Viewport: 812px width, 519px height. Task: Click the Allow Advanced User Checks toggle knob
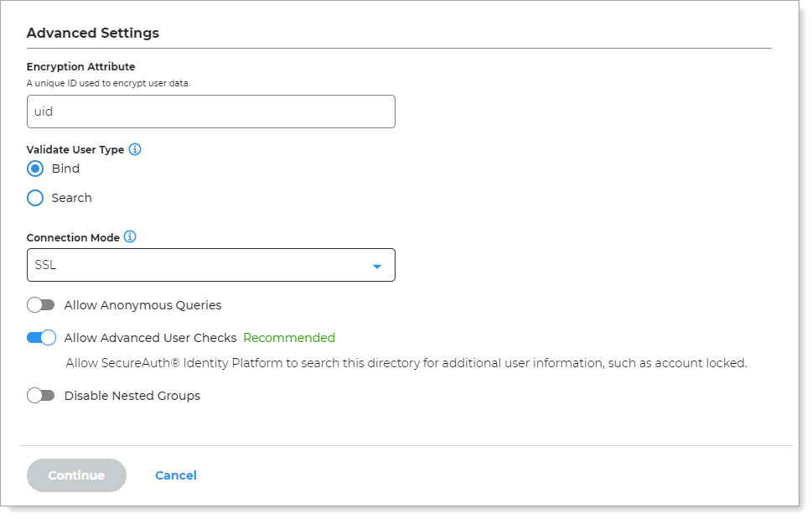[x=47, y=337]
